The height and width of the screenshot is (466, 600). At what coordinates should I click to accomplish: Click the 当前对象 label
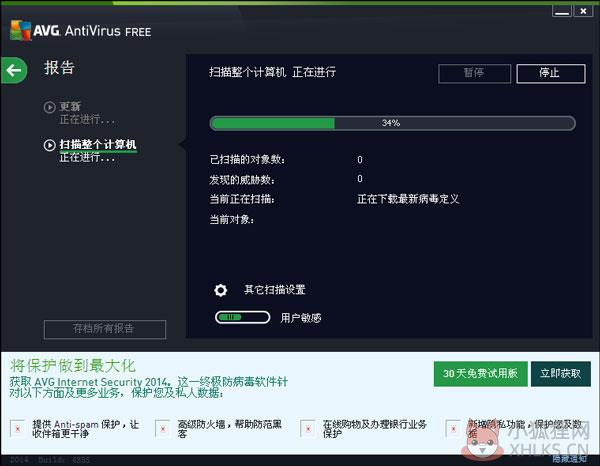click(x=232, y=220)
